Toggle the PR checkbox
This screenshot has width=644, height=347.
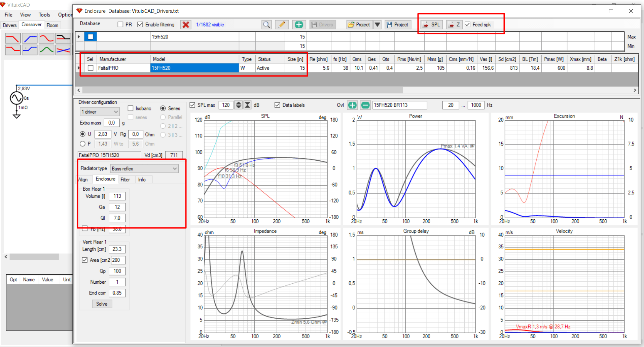pyautogui.click(x=120, y=25)
